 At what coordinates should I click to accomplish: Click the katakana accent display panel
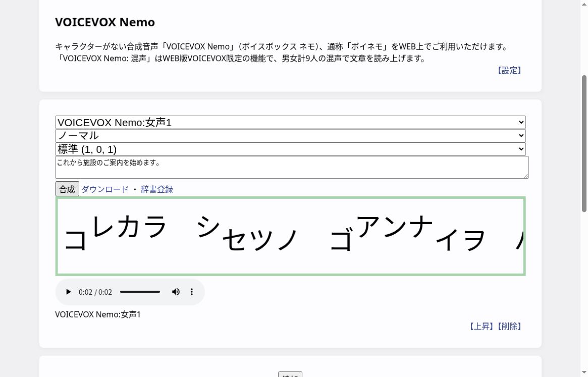pos(290,236)
